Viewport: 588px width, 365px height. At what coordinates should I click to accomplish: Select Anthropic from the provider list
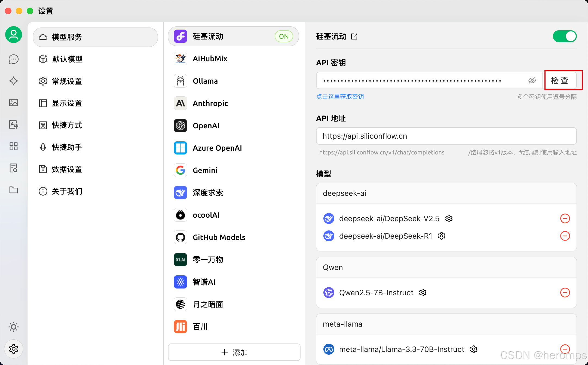pos(210,103)
